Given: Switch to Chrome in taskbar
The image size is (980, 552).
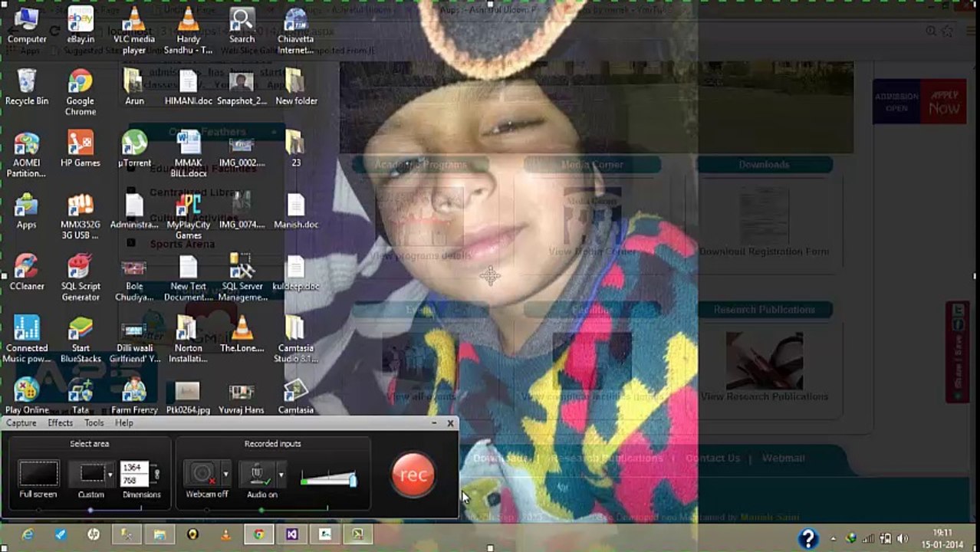Looking at the screenshot, I should pyautogui.click(x=258, y=534).
